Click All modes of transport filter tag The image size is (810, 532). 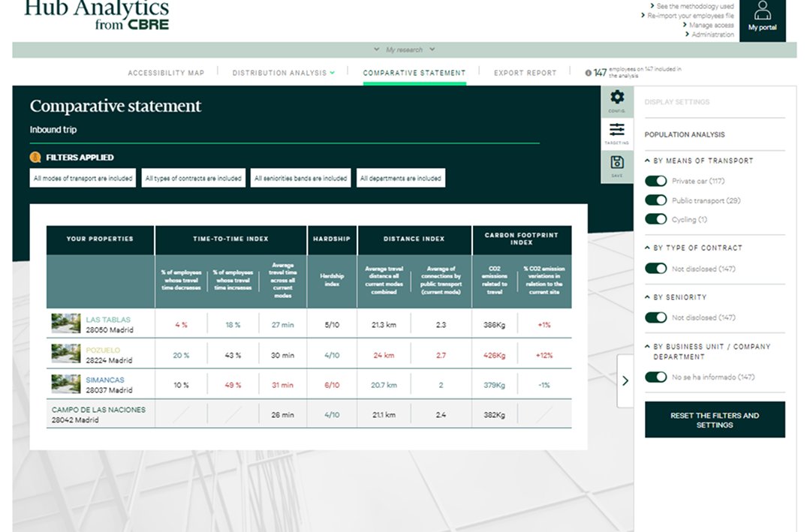(x=83, y=178)
